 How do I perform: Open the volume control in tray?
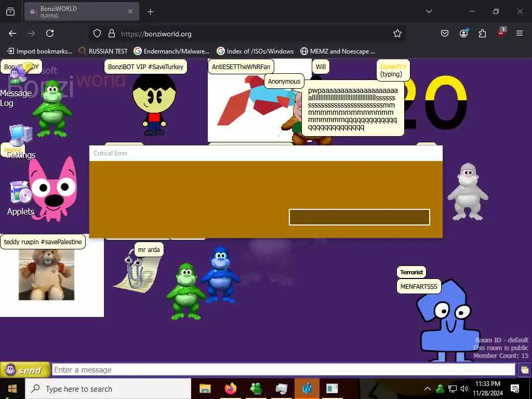(464, 389)
